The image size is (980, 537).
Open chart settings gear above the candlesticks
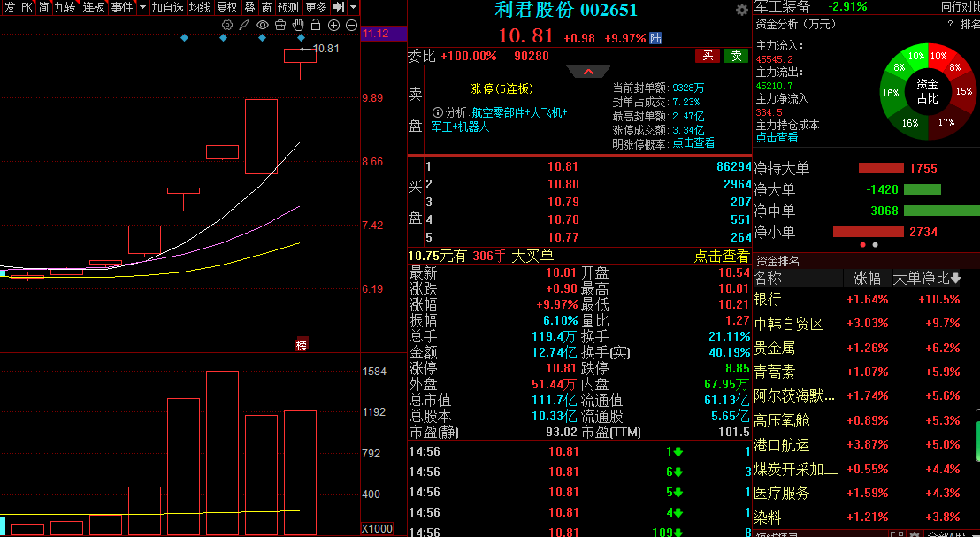(227, 25)
